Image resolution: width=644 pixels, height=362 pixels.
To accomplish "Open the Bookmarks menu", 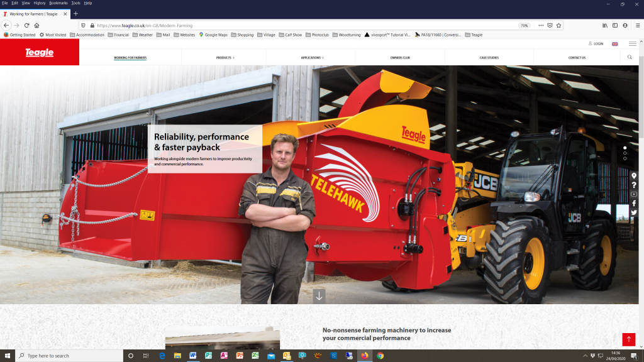I will (58, 3).
